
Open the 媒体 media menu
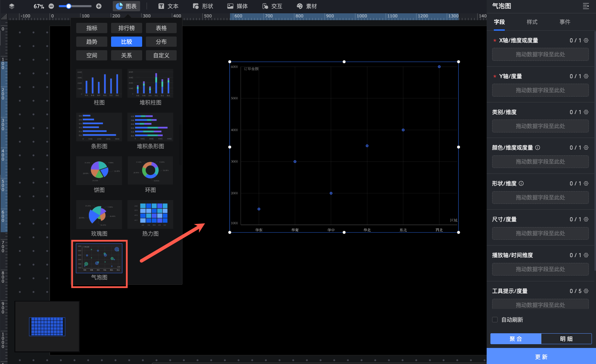click(238, 6)
